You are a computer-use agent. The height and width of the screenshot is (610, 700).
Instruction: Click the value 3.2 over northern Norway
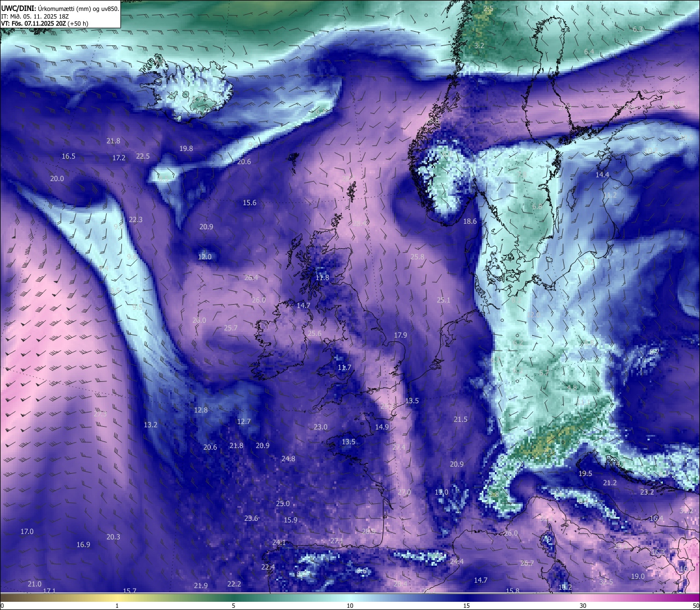479,46
